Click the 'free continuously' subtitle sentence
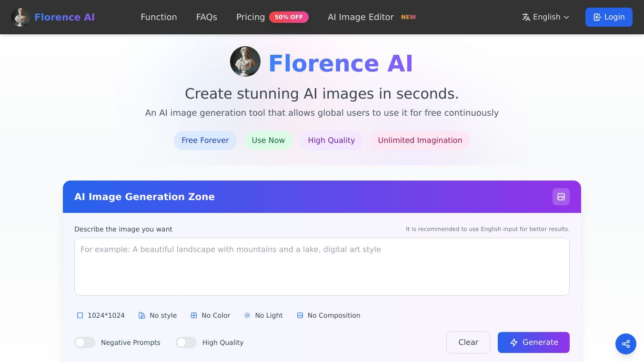 coord(322,113)
